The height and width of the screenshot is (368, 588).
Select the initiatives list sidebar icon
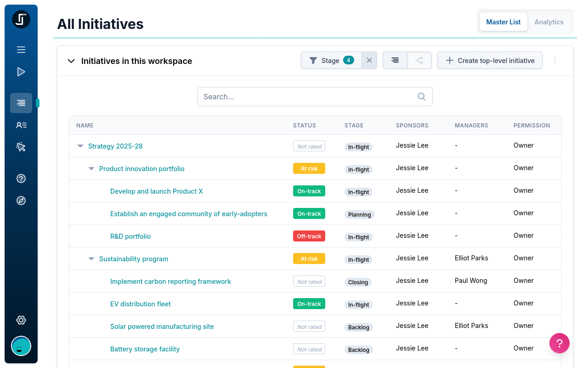[x=21, y=103]
